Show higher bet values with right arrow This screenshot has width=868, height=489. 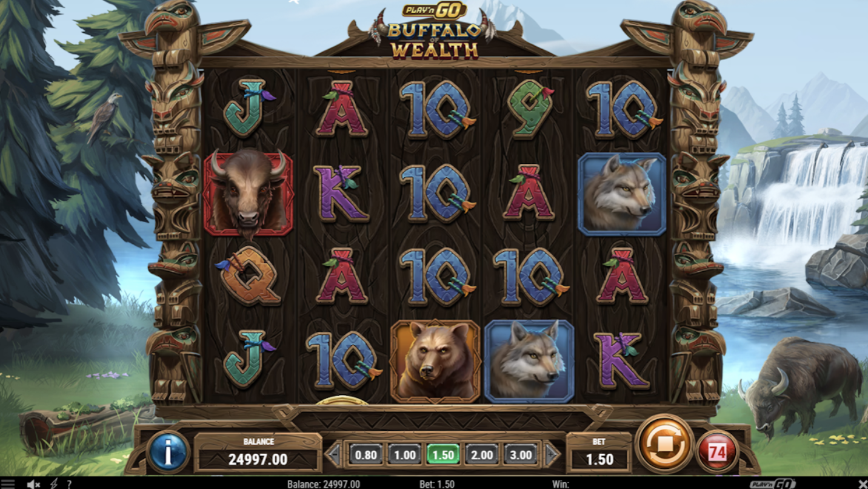pos(552,454)
